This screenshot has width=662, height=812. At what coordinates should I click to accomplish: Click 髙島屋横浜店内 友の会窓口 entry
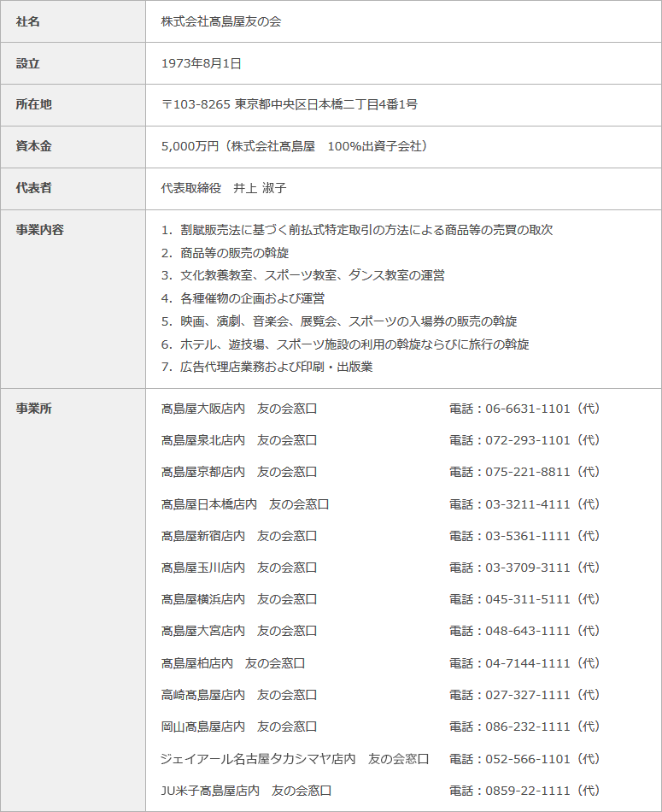238,599
